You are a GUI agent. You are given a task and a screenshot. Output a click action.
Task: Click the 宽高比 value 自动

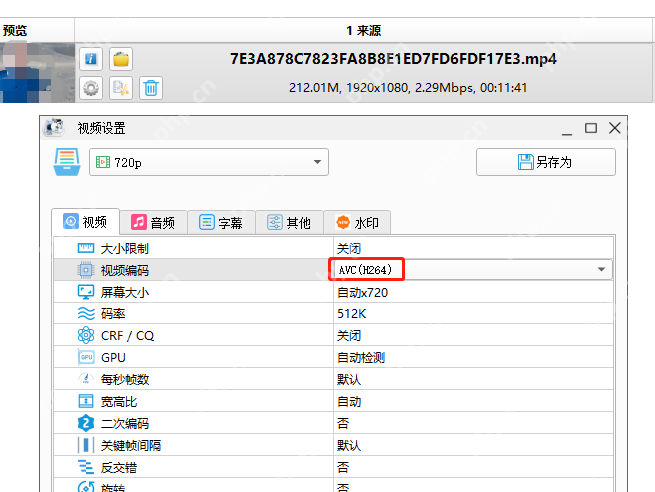349,401
